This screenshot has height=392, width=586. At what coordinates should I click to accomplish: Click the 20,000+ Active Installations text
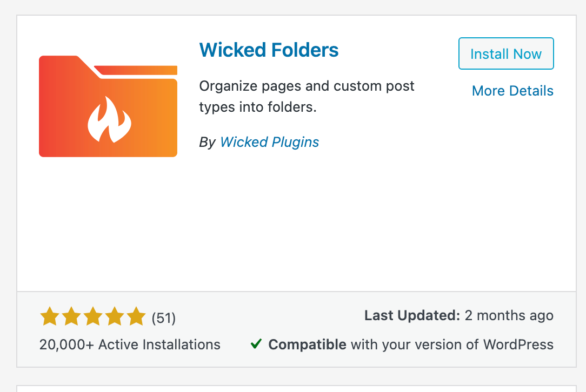coord(130,344)
